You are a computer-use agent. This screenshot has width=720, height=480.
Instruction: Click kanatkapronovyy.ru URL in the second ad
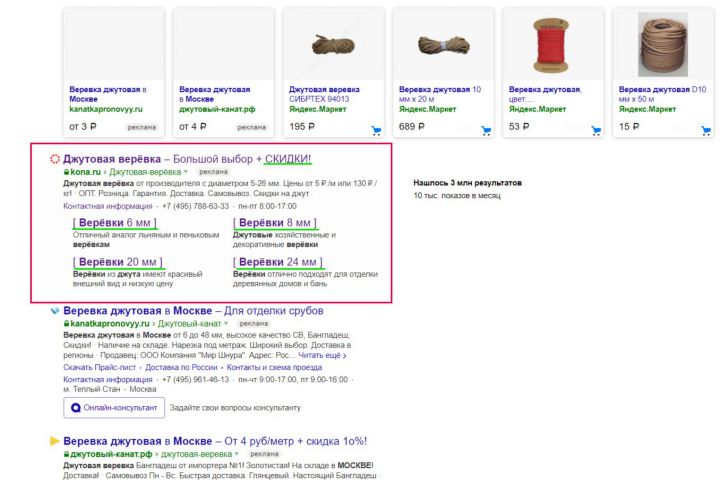coord(110,324)
